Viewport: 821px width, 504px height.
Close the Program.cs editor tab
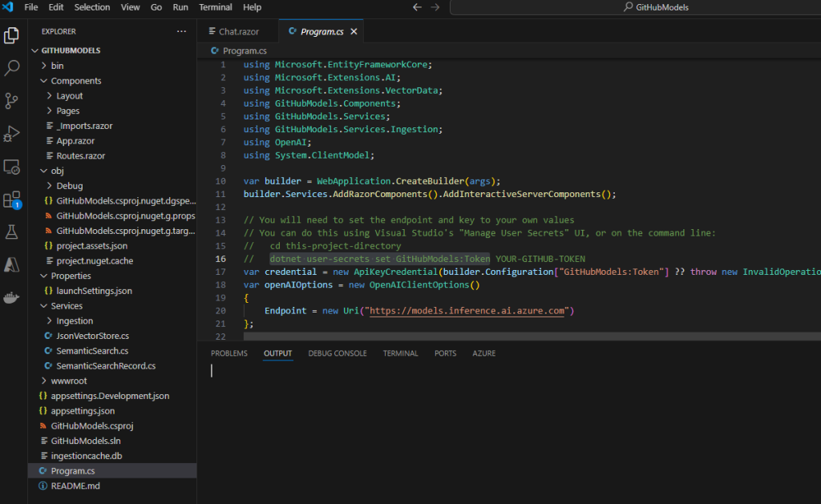click(x=354, y=31)
